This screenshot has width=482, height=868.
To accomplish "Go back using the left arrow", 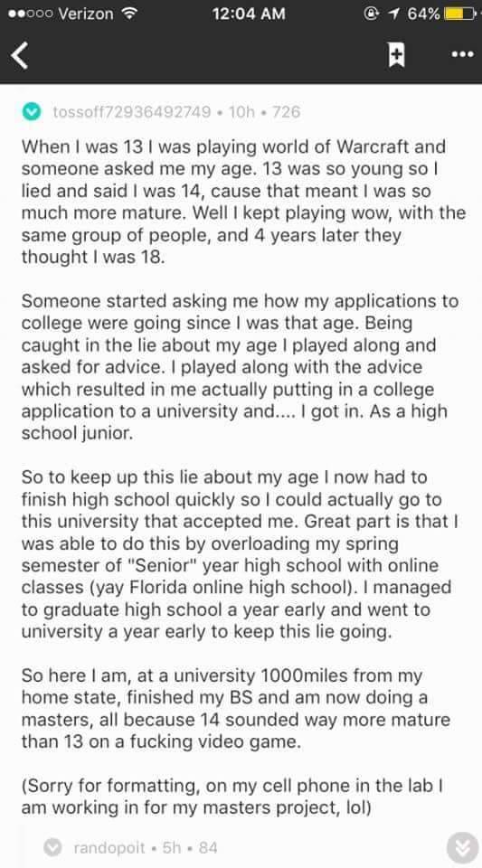I will 20,56.
